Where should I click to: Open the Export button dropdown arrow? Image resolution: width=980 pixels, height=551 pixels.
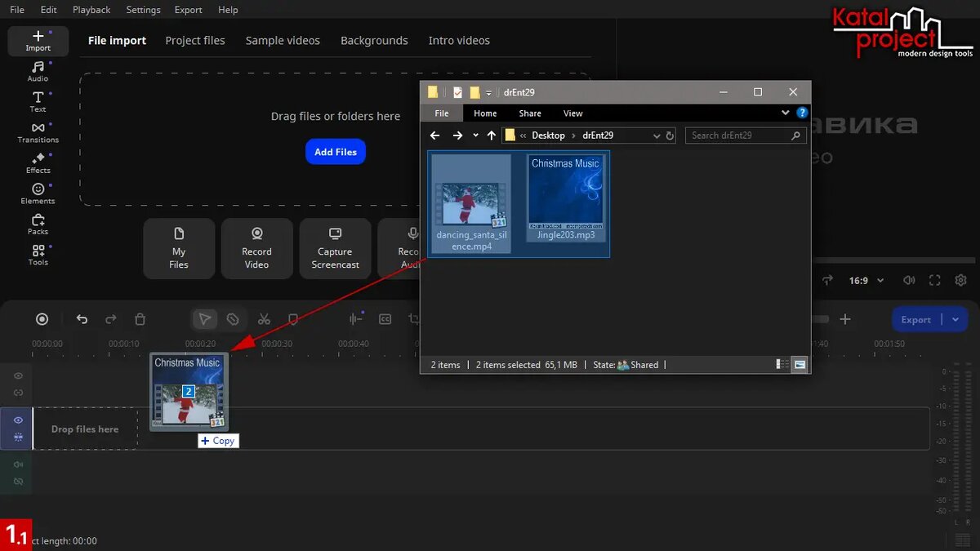955,319
